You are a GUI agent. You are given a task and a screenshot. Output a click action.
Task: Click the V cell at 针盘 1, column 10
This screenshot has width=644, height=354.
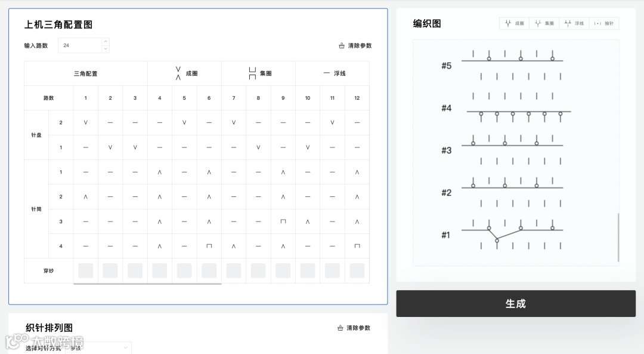[x=308, y=147]
